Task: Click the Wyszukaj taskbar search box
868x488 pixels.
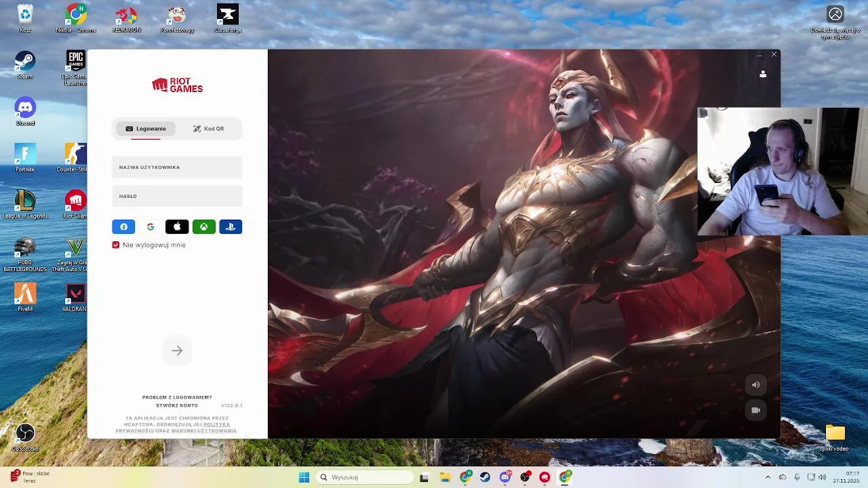Action: click(366, 477)
